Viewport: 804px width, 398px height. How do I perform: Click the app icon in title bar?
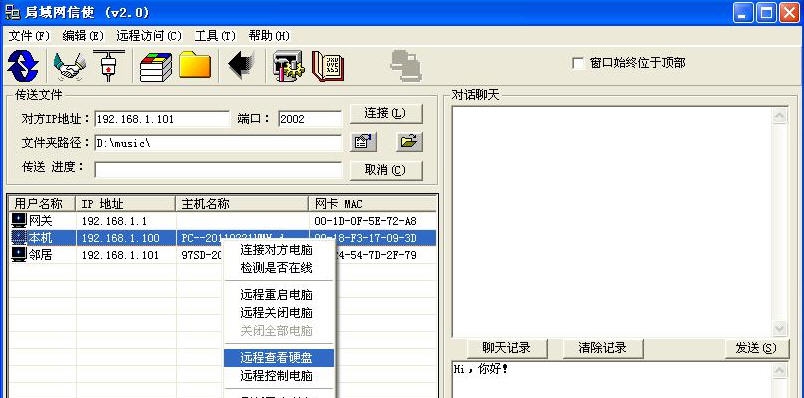click(x=12, y=12)
